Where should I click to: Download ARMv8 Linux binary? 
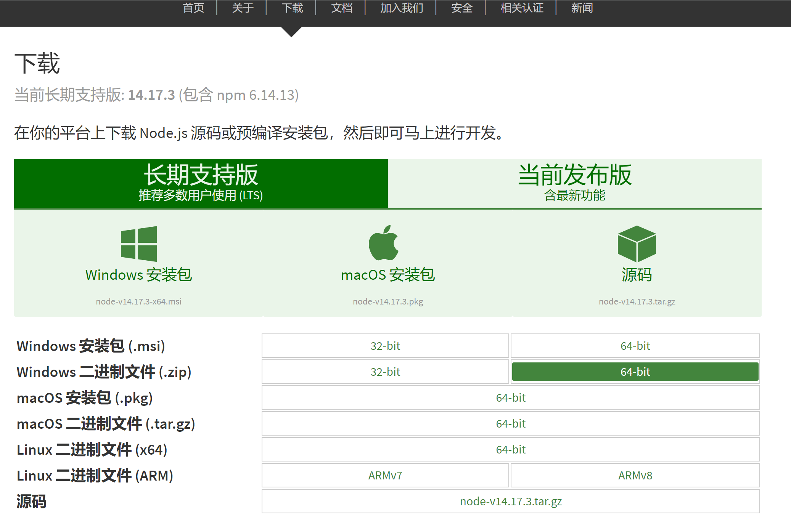tap(635, 475)
